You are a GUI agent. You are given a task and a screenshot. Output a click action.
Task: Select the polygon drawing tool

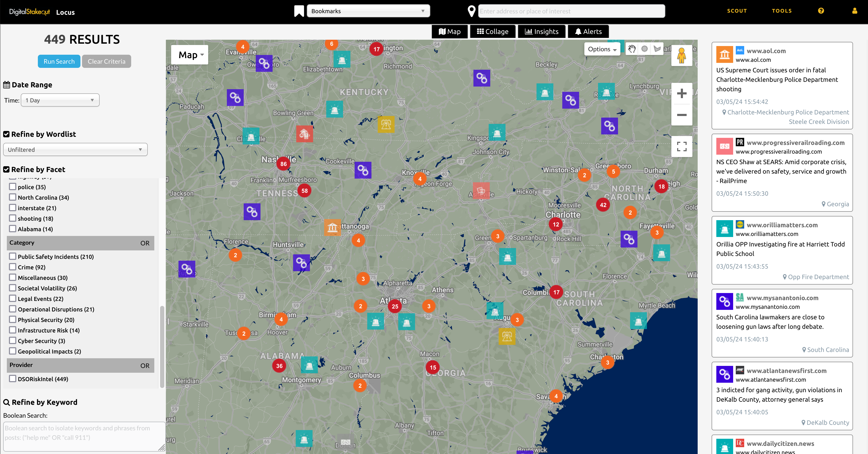(657, 49)
